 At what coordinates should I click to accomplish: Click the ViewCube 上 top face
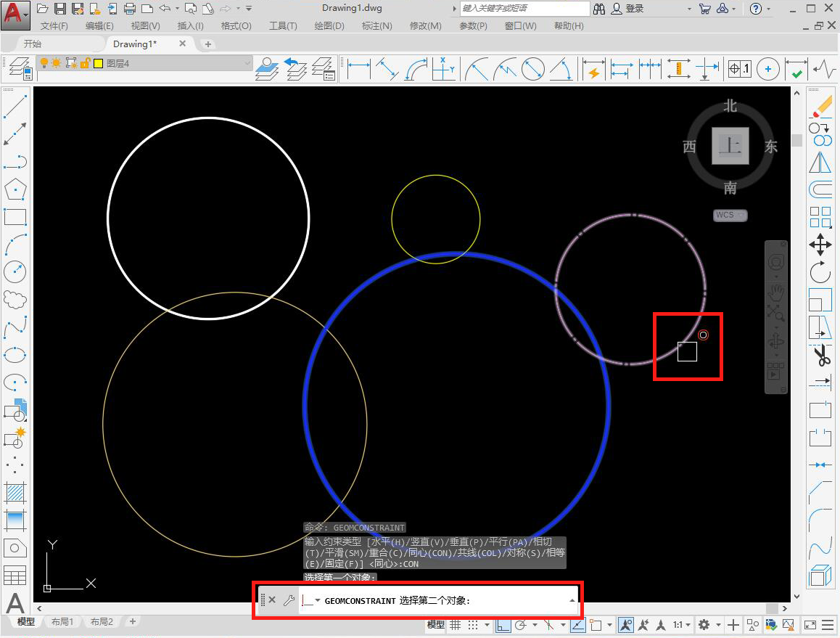pyautogui.click(x=730, y=146)
